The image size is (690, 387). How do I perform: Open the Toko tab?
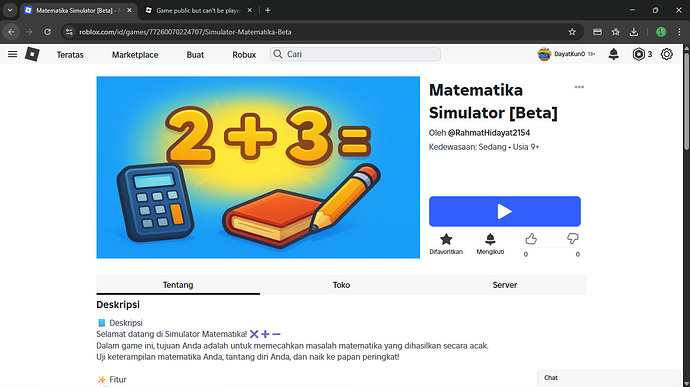[x=341, y=285]
